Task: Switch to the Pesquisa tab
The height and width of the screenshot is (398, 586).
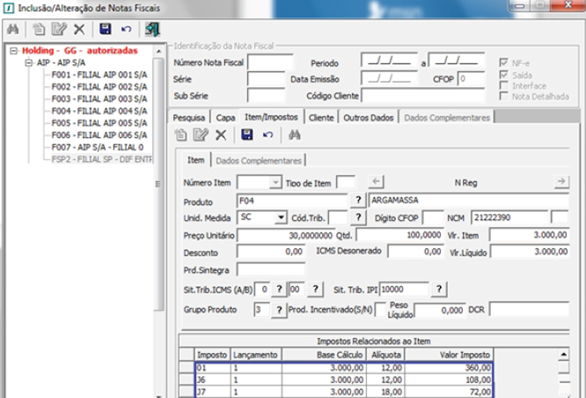Action: point(189,118)
